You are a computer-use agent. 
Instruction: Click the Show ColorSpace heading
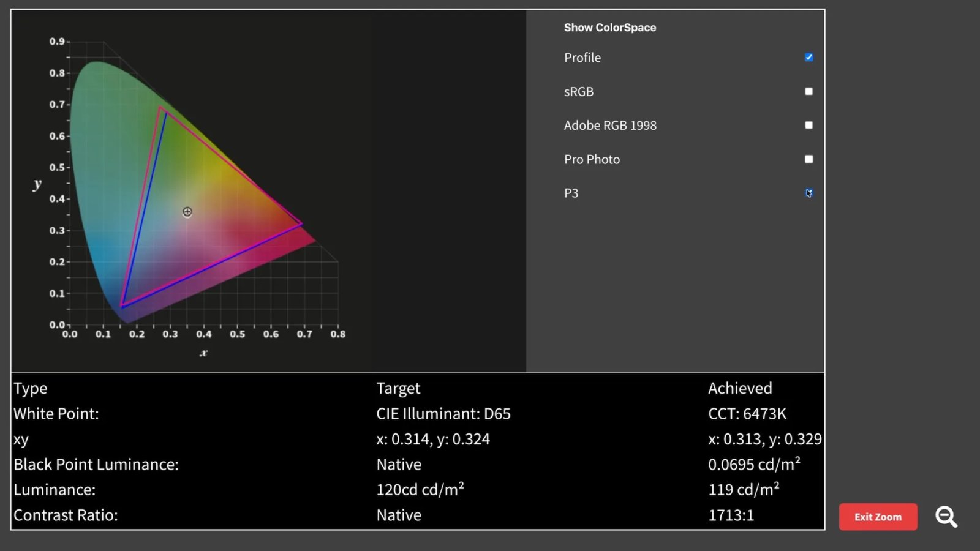coord(610,27)
